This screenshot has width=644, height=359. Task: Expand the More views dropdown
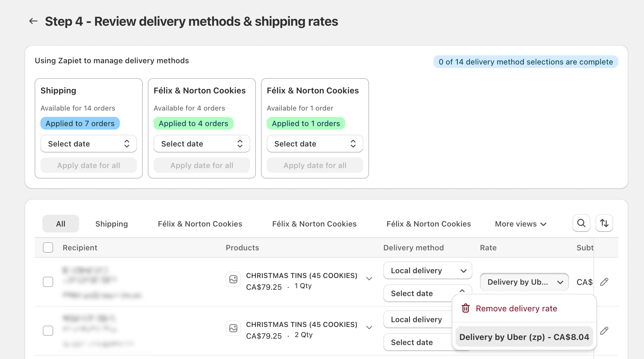pos(520,224)
